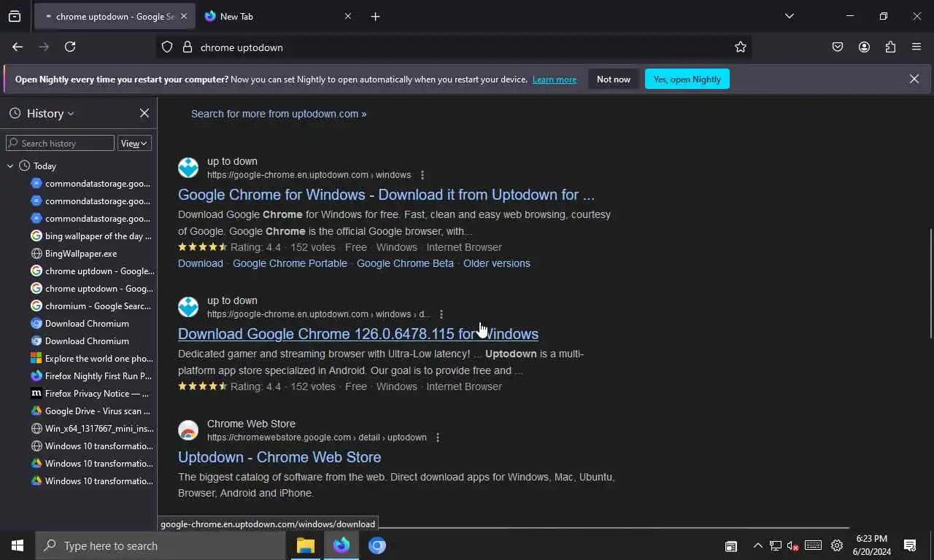This screenshot has width=934, height=560.
Task: Open muted volume tray icon
Action: coord(793,545)
